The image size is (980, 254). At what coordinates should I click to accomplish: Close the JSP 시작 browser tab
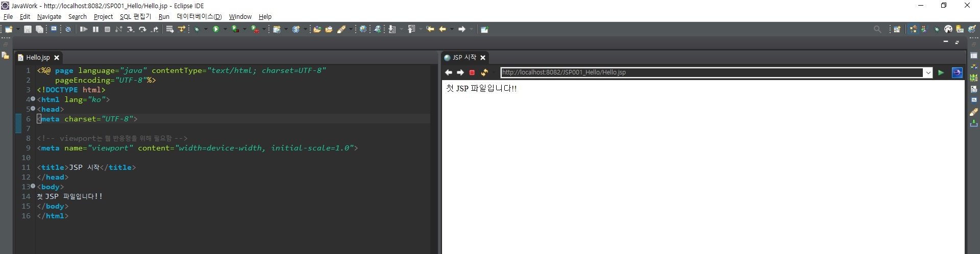pyautogui.click(x=483, y=58)
